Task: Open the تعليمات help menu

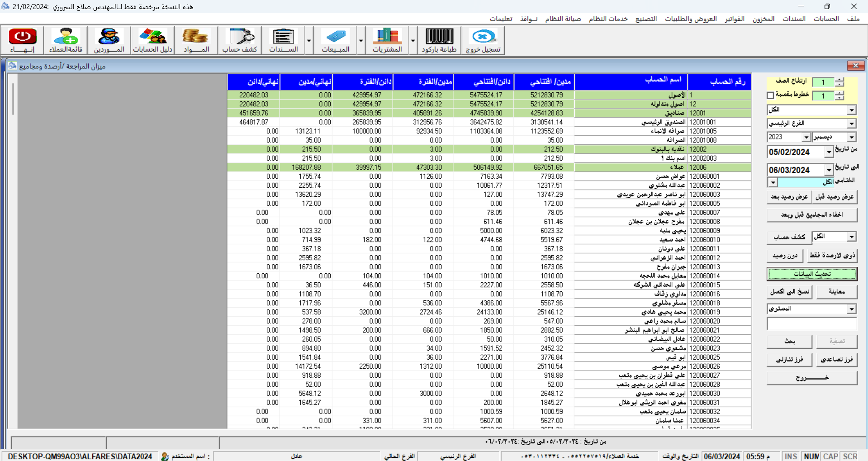Action: [x=501, y=19]
